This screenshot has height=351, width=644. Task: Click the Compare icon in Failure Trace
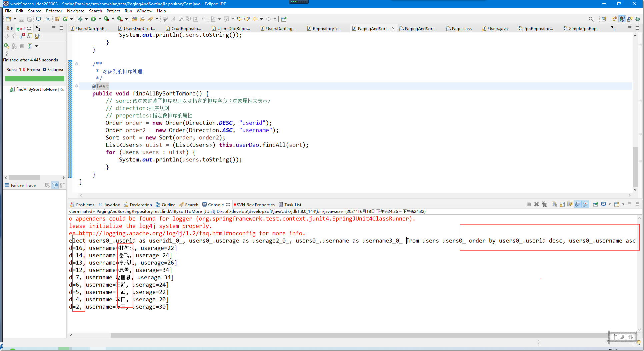pyautogui.click(x=62, y=185)
